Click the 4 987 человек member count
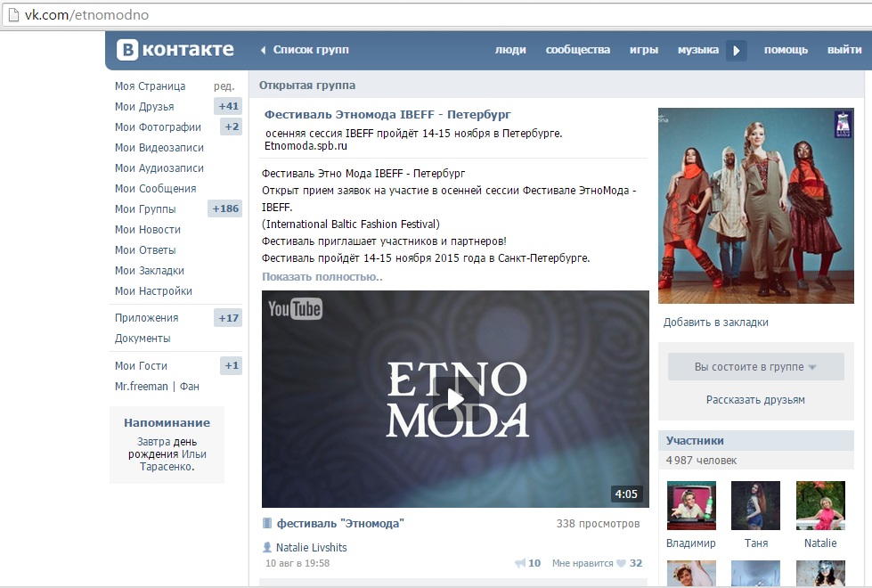872x588 pixels. pos(701,461)
